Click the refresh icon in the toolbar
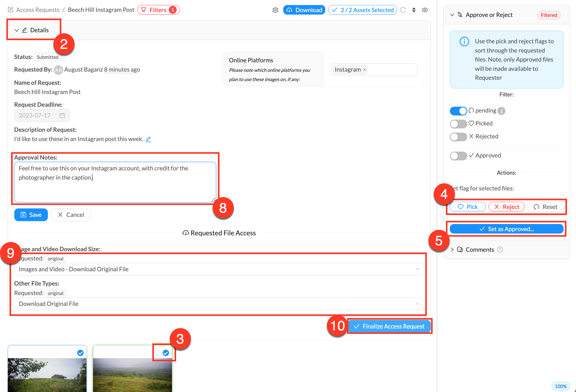Screen dimensions: 576x392 (x=403, y=10)
